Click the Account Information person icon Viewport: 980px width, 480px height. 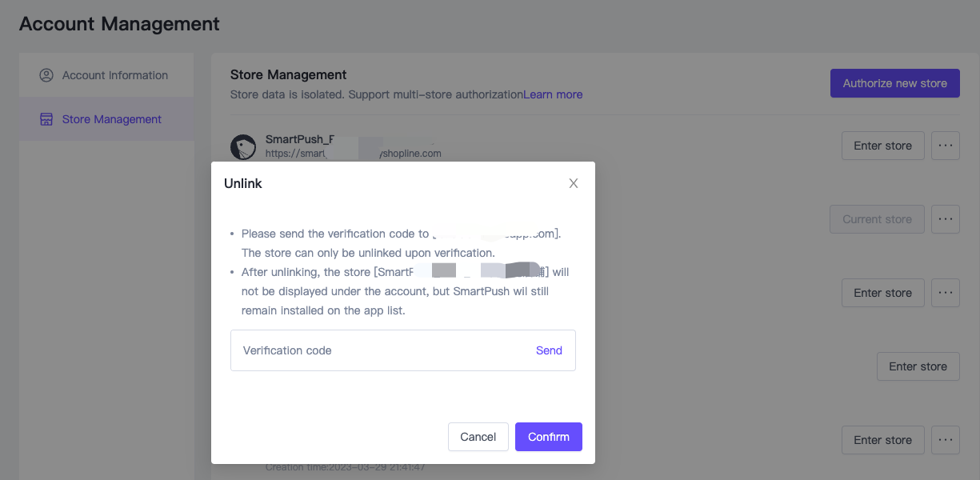click(x=46, y=75)
